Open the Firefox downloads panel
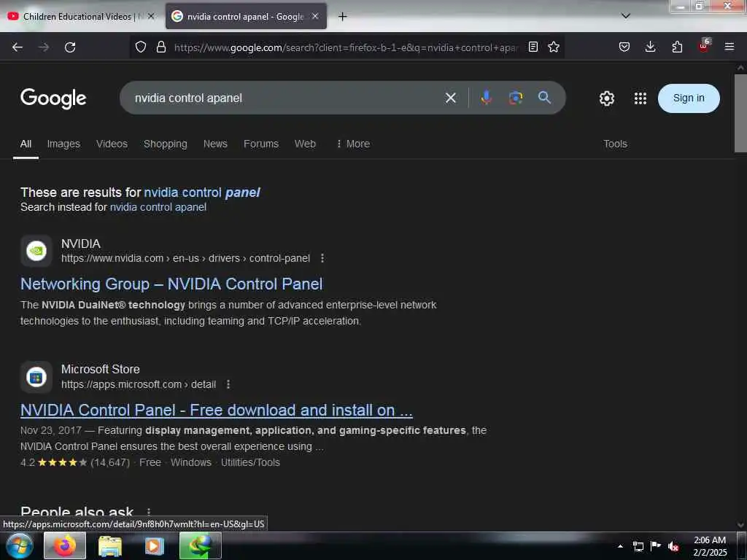 click(650, 47)
